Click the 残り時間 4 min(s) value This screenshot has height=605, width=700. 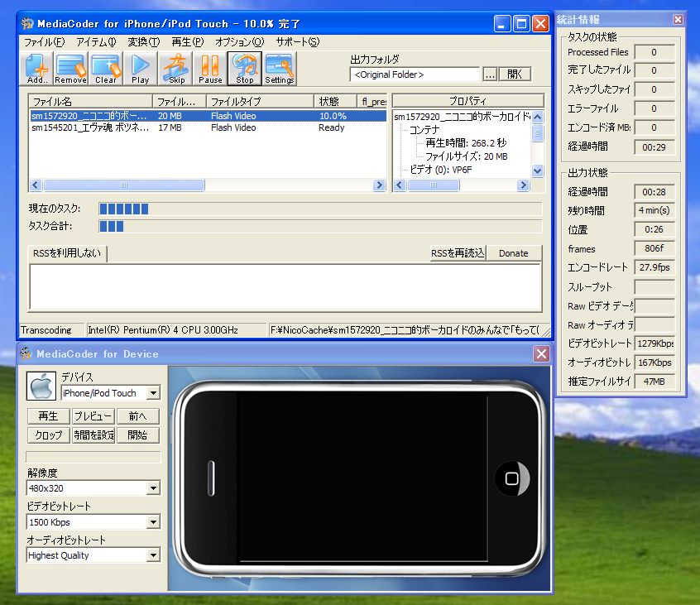pyautogui.click(x=654, y=210)
